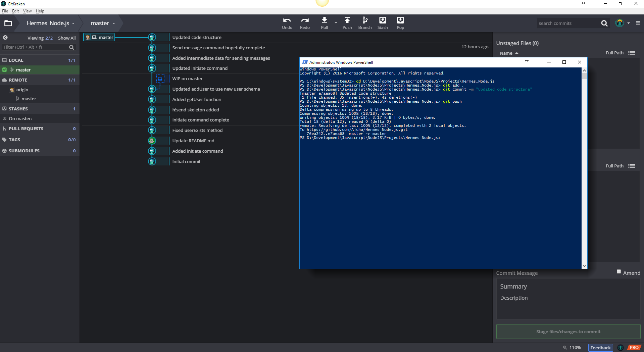
Task: Click the zoom magnifier icon in status bar
Action: (565, 348)
